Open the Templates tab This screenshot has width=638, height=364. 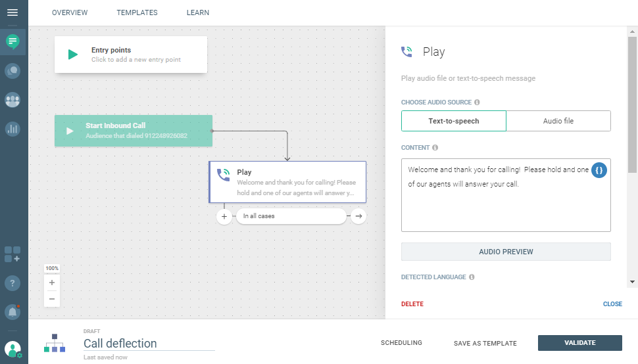pyautogui.click(x=137, y=12)
